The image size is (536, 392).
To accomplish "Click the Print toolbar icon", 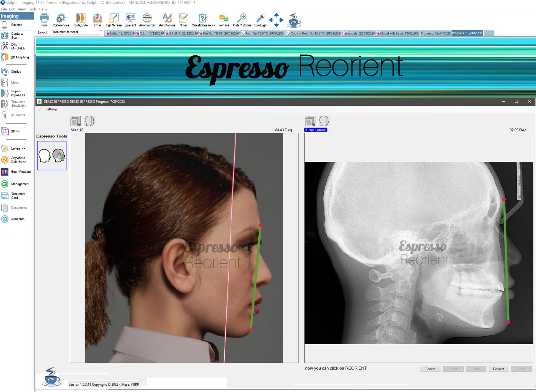I will click(x=44, y=20).
